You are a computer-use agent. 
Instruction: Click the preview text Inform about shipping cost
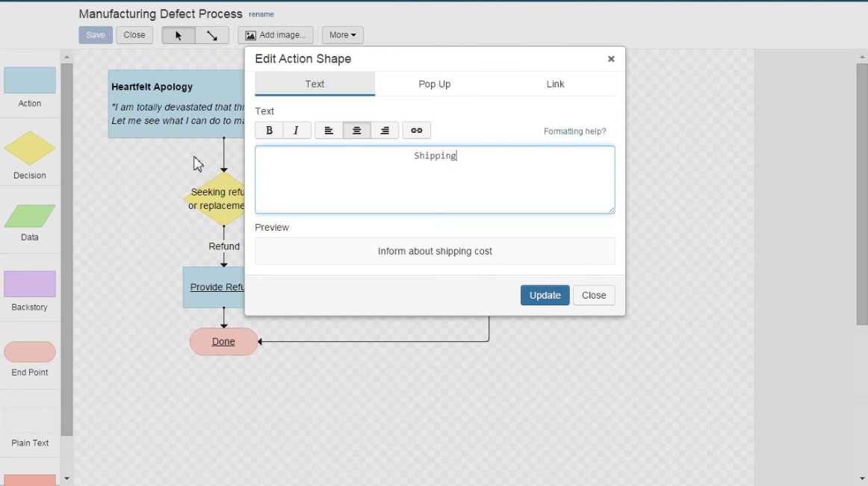pos(435,252)
